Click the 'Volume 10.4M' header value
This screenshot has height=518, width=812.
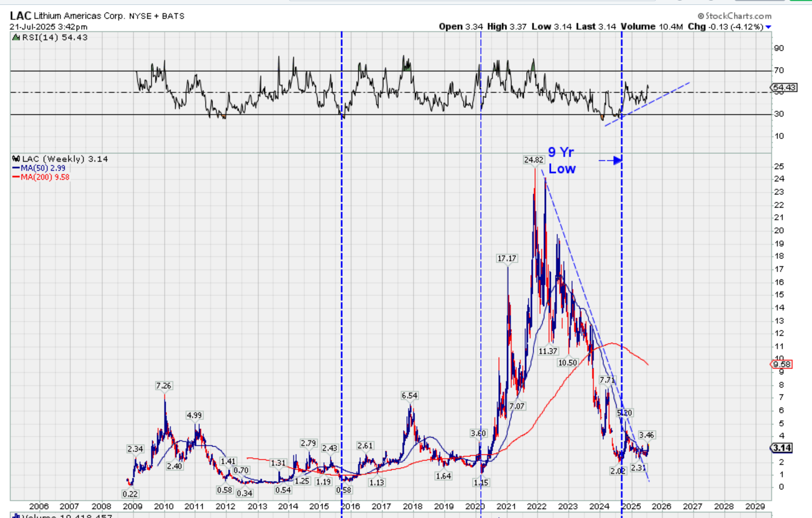pos(652,26)
